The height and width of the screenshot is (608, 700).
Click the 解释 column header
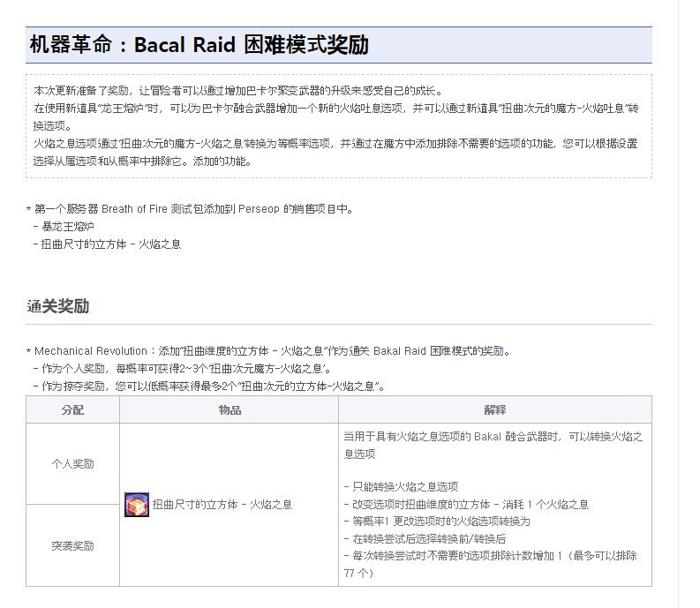[495, 410]
